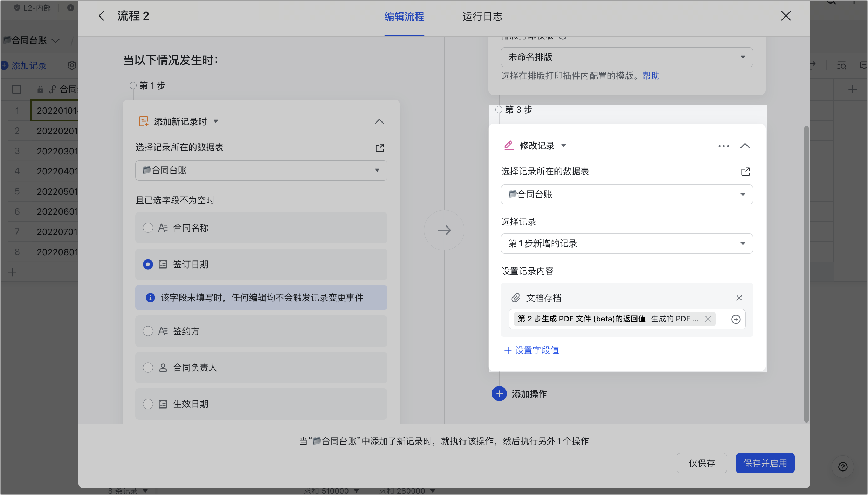Viewport: 868px width, 495px height.
Task: Click the L2-内部 security label
Action: pos(33,8)
